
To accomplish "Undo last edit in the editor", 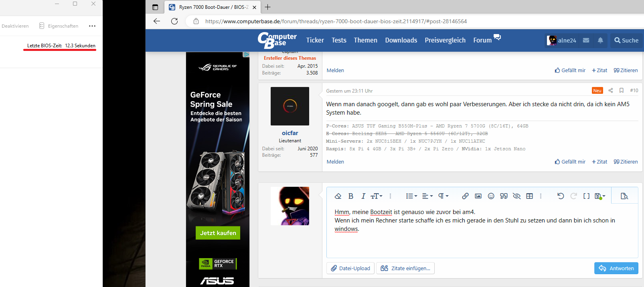I will (x=561, y=196).
